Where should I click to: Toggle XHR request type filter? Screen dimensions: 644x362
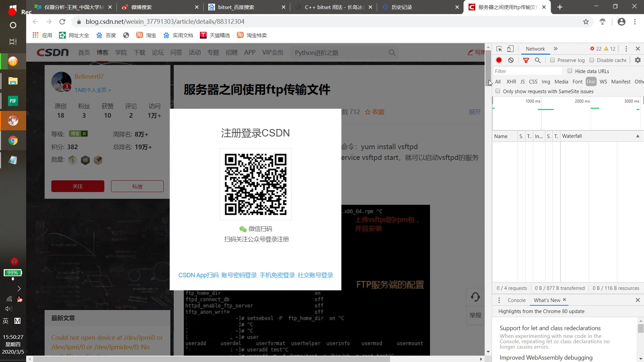(x=511, y=81)
